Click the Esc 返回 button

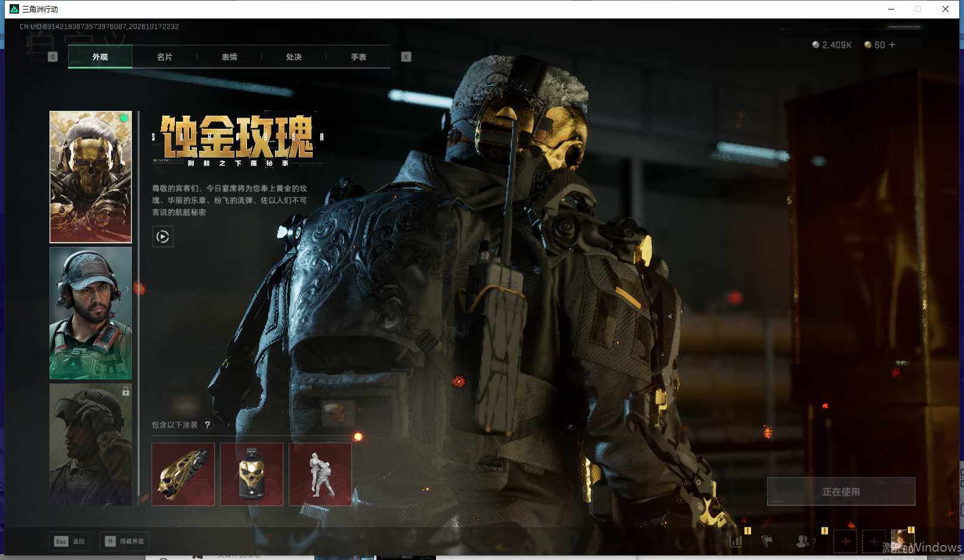click(x=70, y=541)
